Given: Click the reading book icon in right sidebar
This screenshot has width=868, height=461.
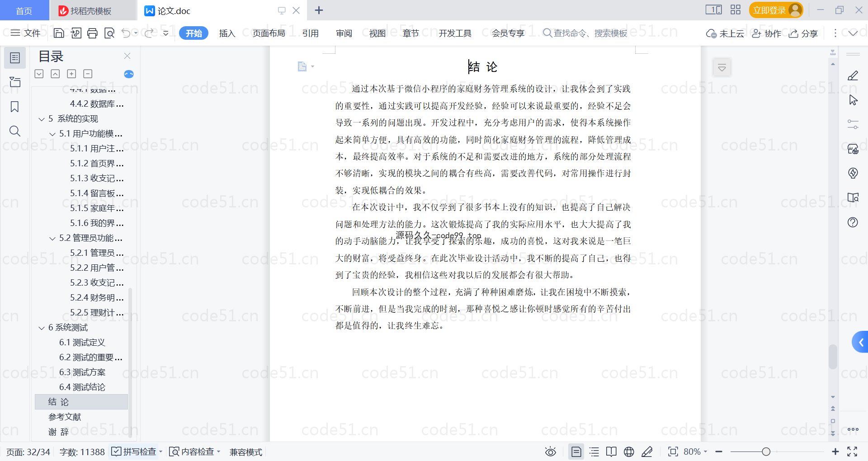Looking at the screenshot, I should tap(853, 198).
